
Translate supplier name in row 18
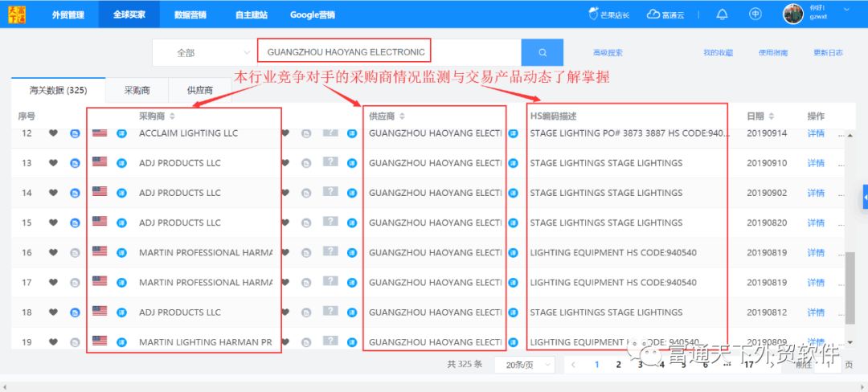point(351,312)
